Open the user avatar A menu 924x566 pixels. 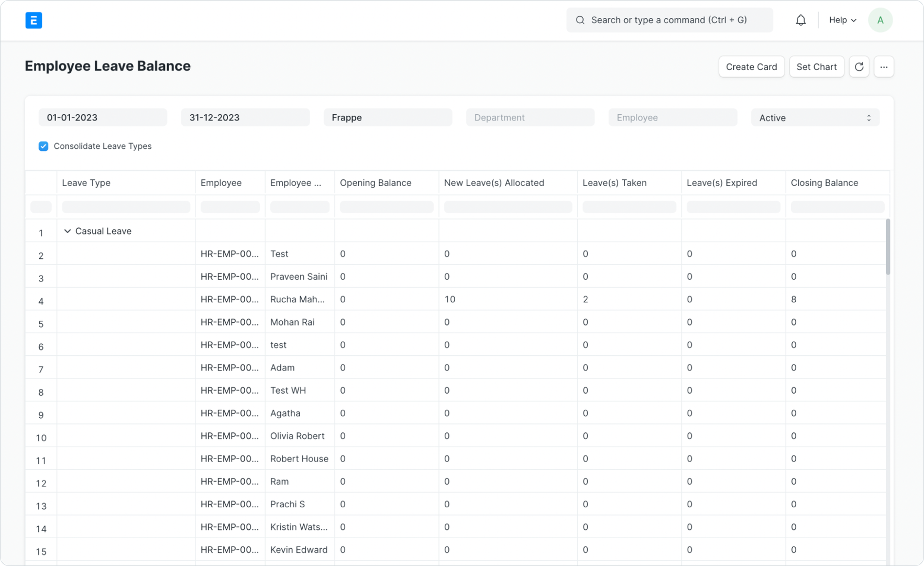tap(880, 20)
